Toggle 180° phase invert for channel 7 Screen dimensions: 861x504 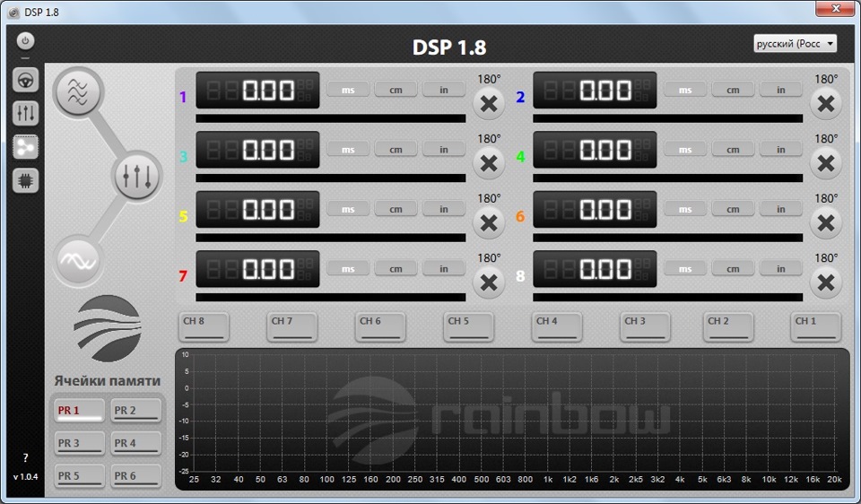pyautogui.click(x=489, y=283)
